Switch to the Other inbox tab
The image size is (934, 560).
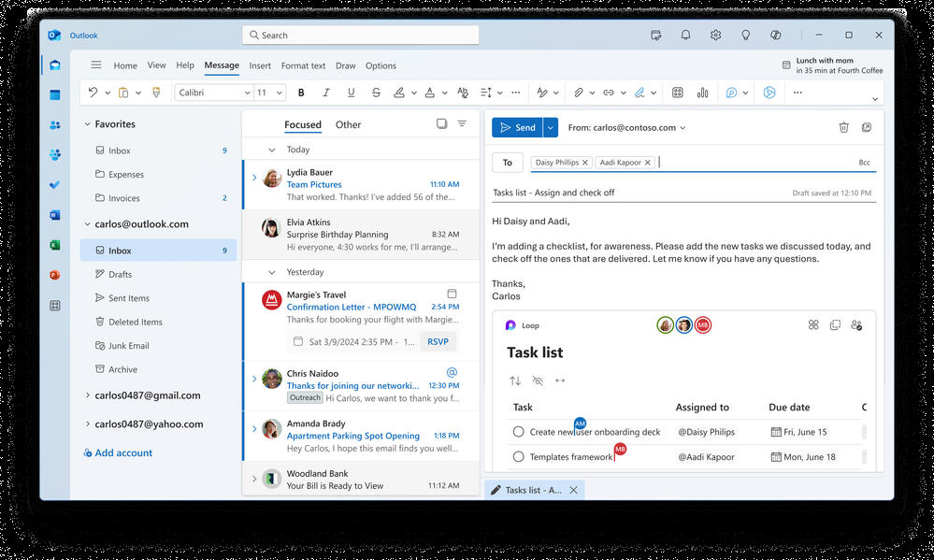(348, 124)
